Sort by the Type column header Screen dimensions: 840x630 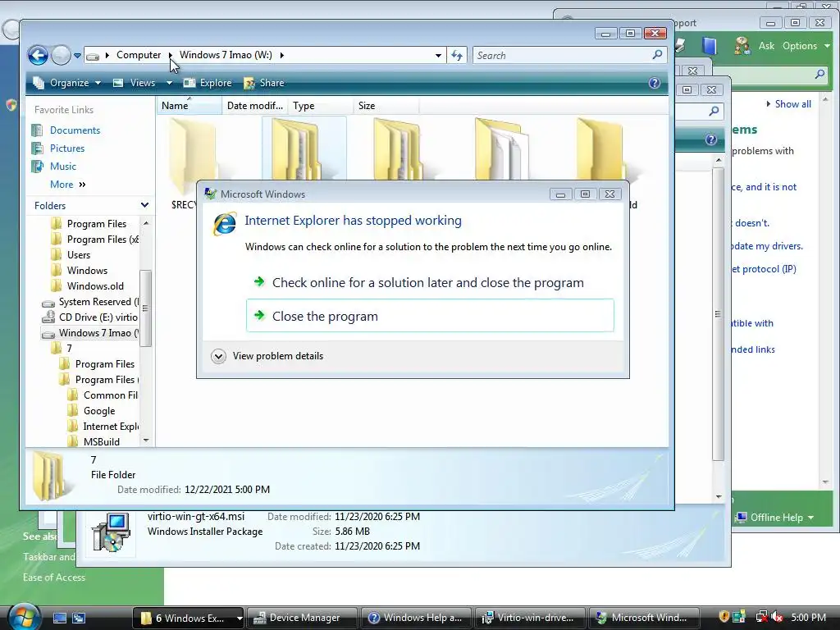321,106
